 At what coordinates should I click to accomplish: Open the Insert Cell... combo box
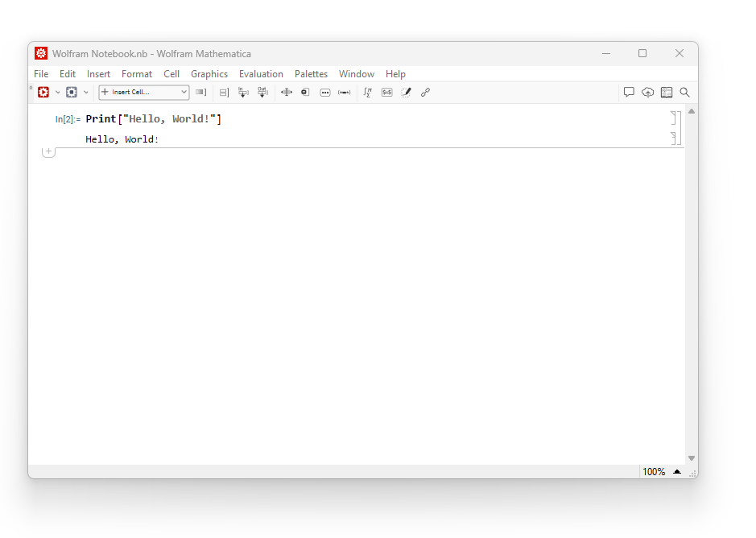click(143, 92)
